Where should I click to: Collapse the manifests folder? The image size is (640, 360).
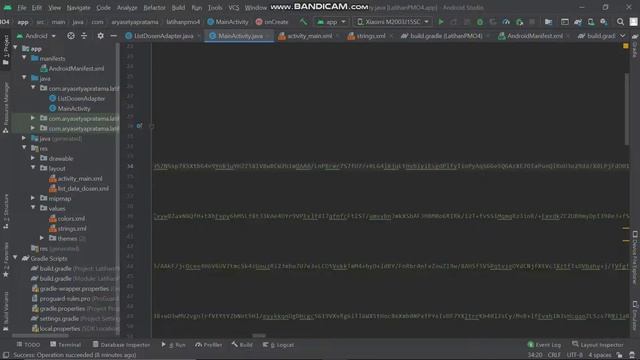click(24, 58)
